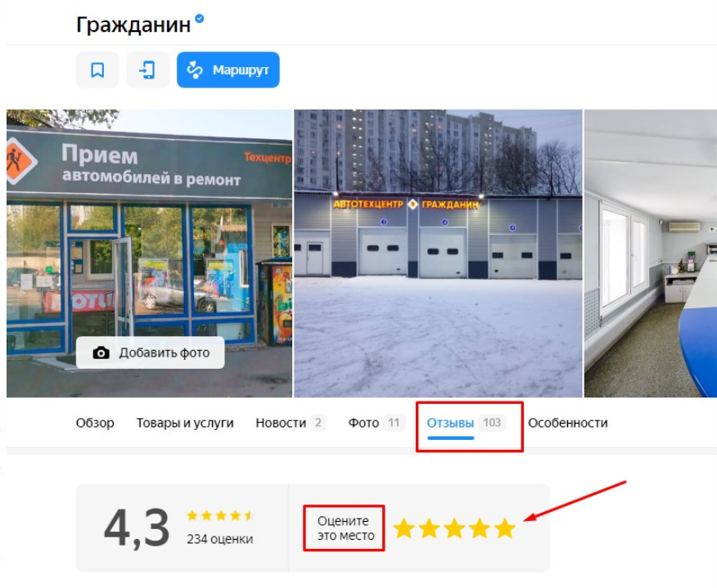
Task: Rate this place with one star
Action: click(x=404, y=528)
